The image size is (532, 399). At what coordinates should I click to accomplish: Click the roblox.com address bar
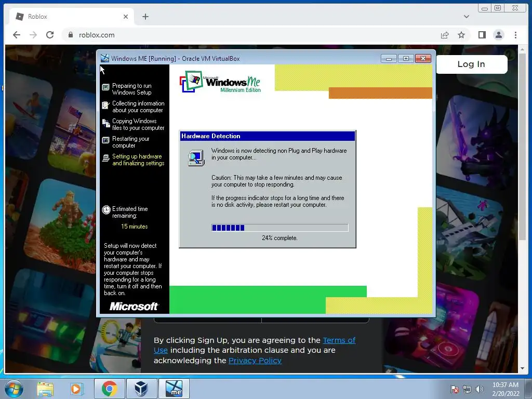tap(251, 35)
